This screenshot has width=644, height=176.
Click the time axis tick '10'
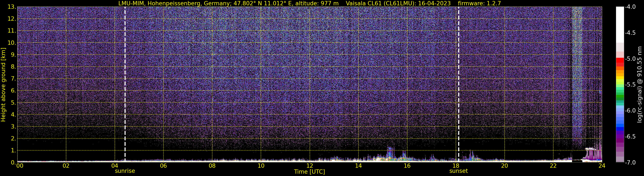(x=261, y=166)
